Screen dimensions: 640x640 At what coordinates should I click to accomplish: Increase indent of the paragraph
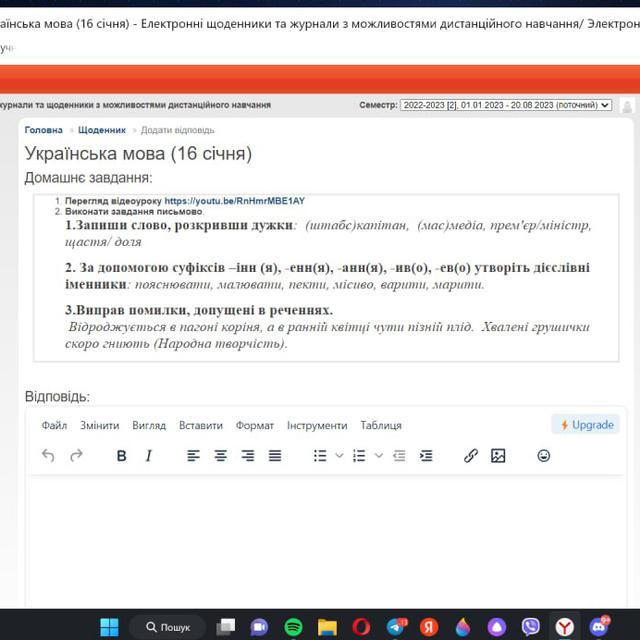(426, 456)
